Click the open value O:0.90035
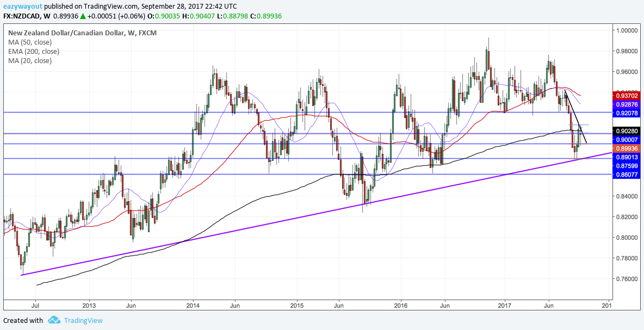This screenshot has width=644, height=330. click(x=164, y=16)
